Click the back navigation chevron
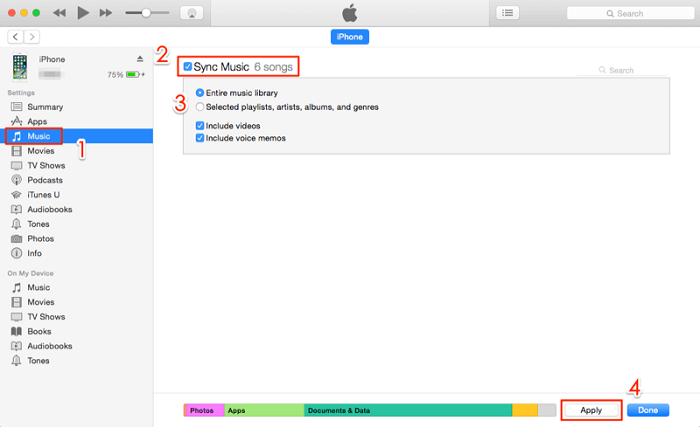 (x=15, y=36)
